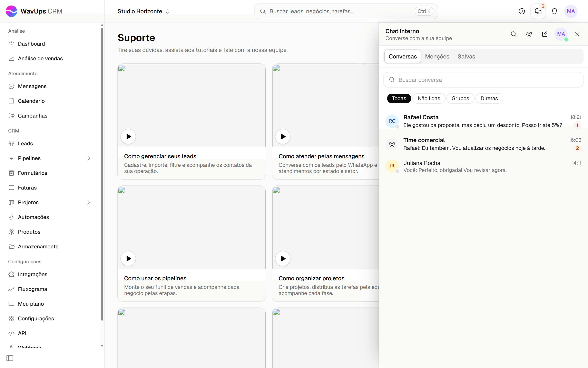This screenshot has height=368, width=588.
Task: Open Mensagens in the sidebar
Action: (x=50, y=86)
